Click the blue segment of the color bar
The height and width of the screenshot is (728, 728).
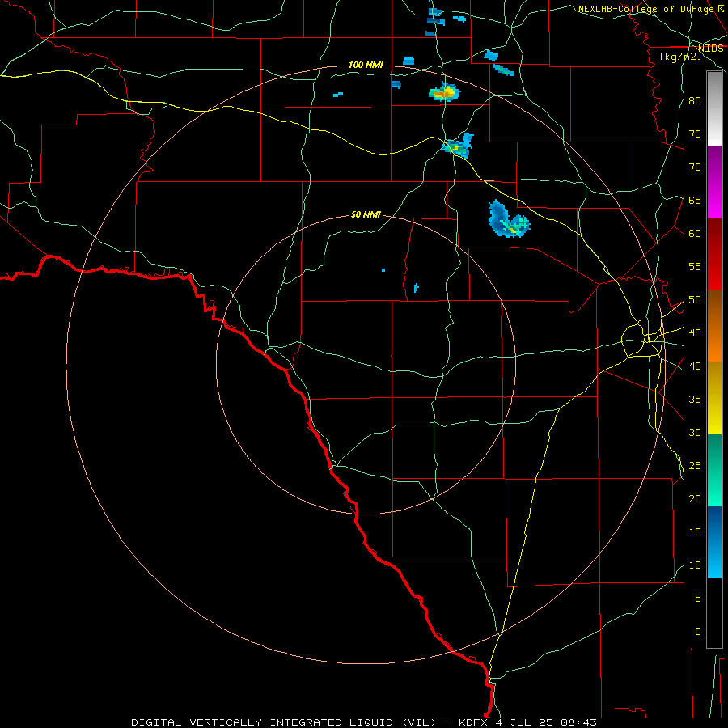[714, 542]
